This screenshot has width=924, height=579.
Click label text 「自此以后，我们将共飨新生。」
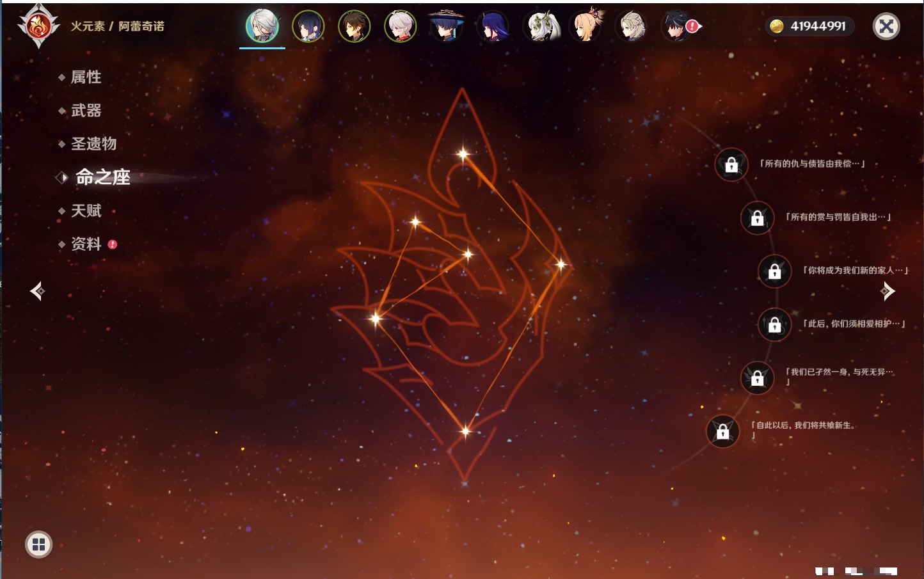coord(804,430)
